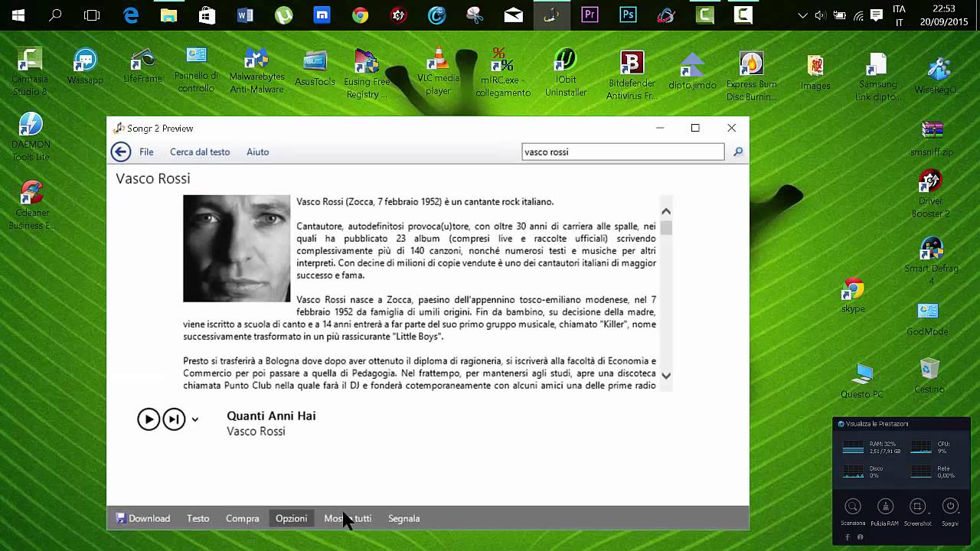Click the Compra button
This screenshot has width=980, height=551.
pos(243,518)
